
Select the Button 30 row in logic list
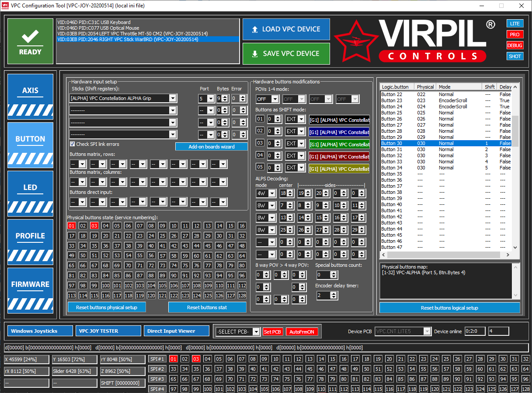445,143
